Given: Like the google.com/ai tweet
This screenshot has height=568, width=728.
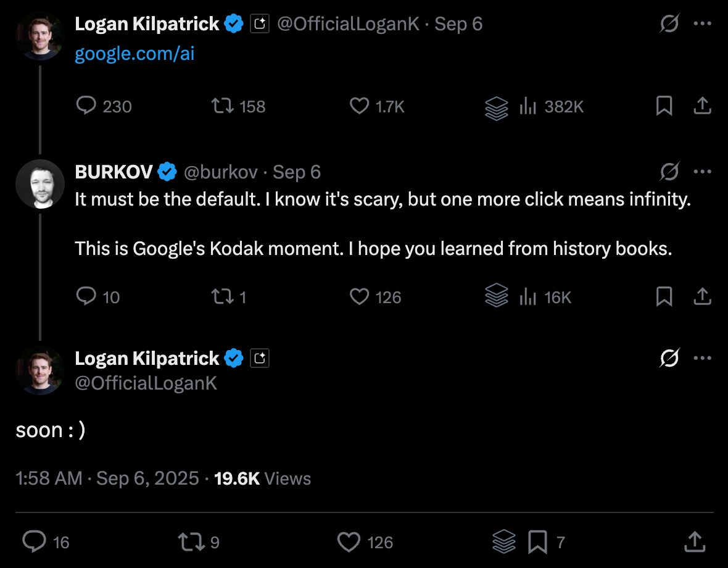Looking at the screenshot, I should [359, 106].
